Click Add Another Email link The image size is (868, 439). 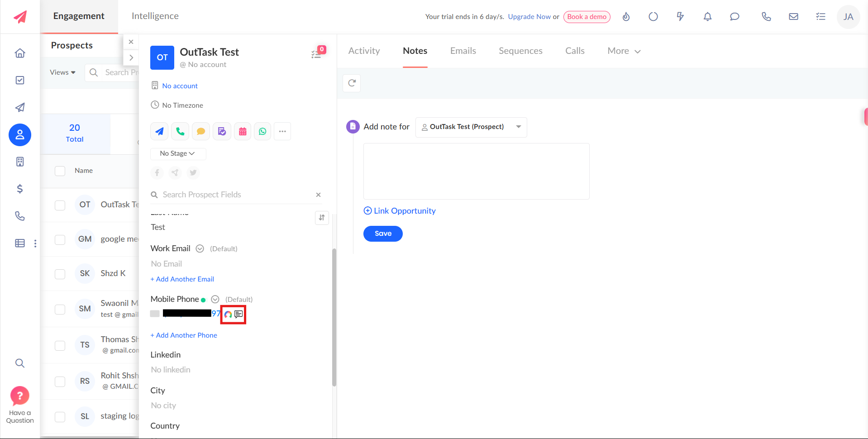[x=182, y=279]
